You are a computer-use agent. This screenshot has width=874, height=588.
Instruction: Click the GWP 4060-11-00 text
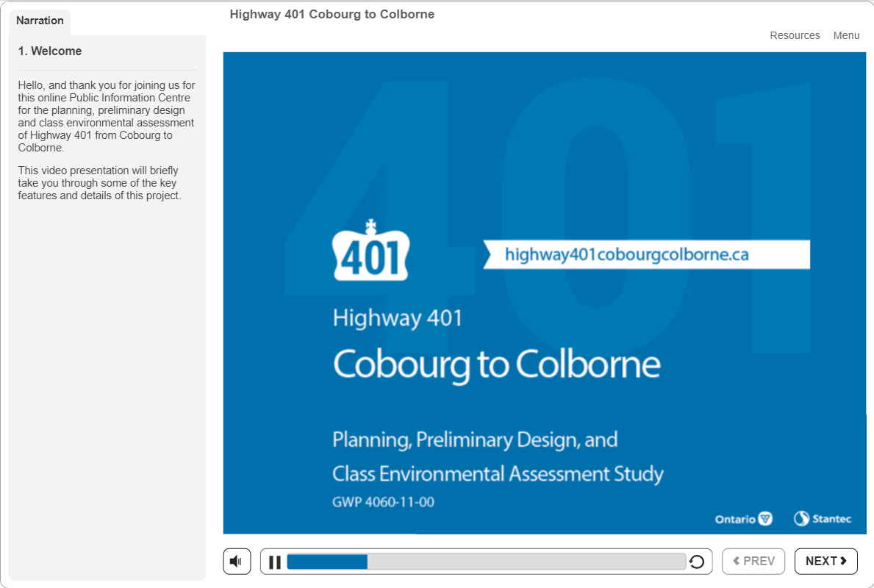tap(383, 503)
